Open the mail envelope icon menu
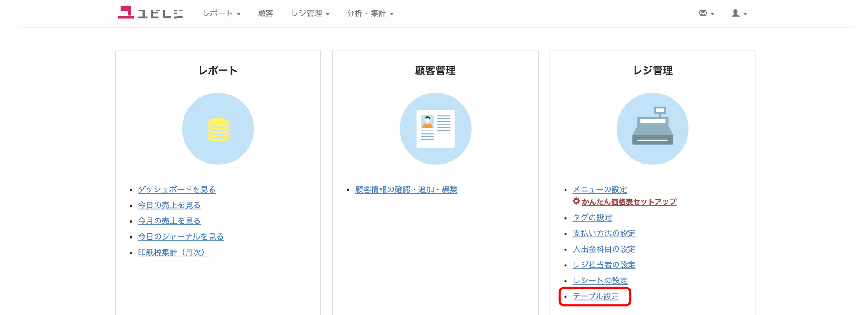The image size is (868, 315). pos(707,13)
